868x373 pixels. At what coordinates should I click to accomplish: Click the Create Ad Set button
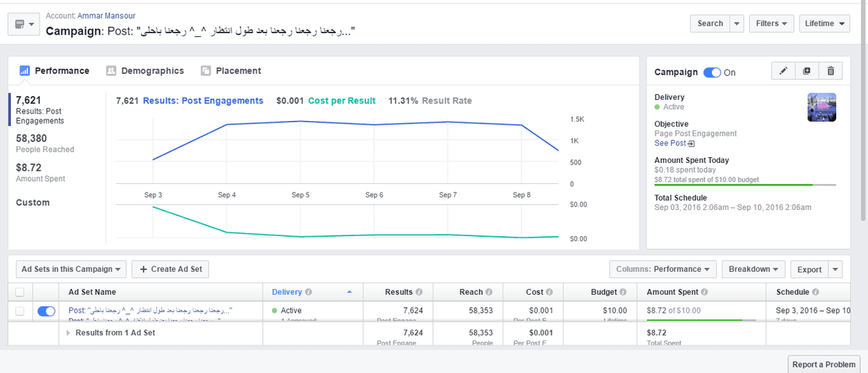(171, 269)
